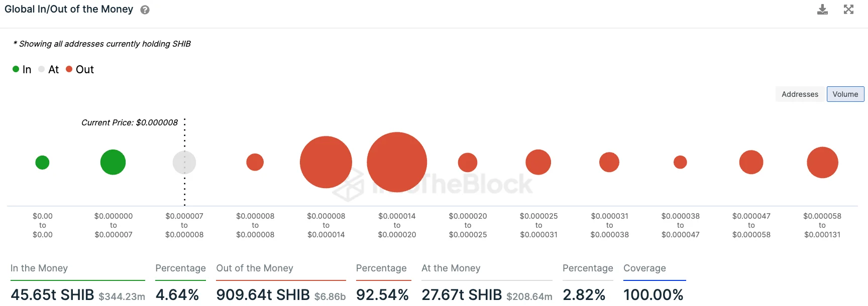This screenshot has width=868, height=306.
Task: Click the In the Money tab header
Action: (x=39, y=268)
